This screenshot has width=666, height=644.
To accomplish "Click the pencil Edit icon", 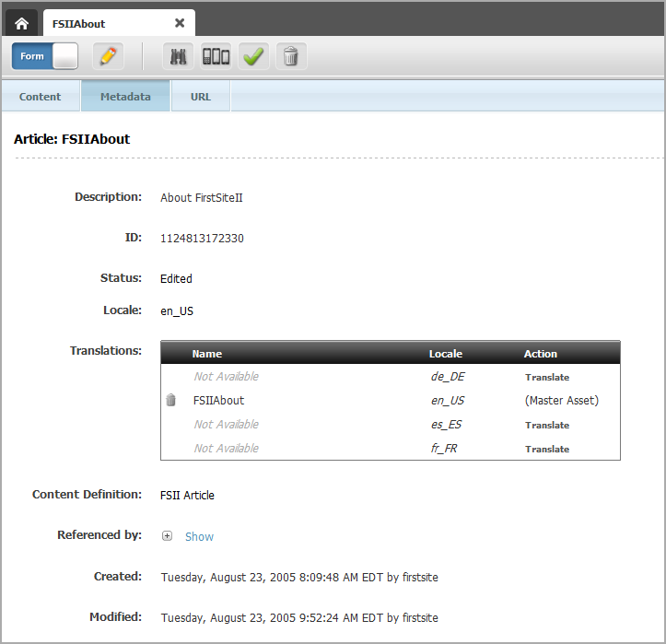I will coord(109,56).
